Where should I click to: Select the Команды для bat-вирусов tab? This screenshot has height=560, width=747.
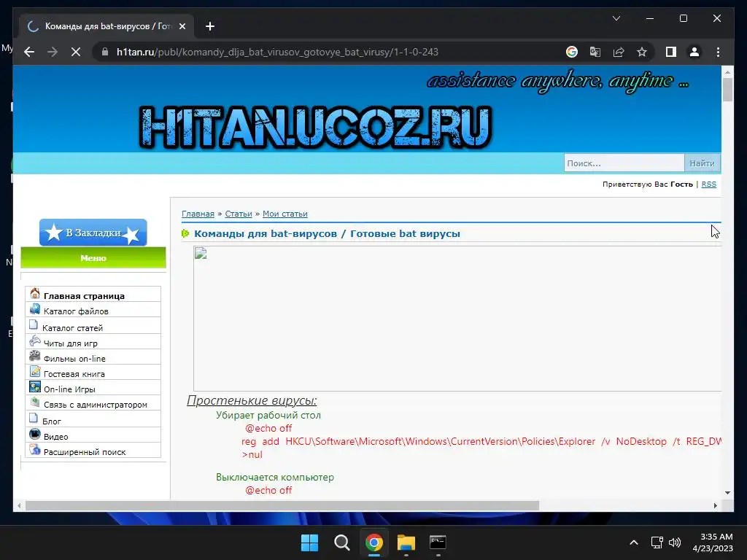pos(107,26)
